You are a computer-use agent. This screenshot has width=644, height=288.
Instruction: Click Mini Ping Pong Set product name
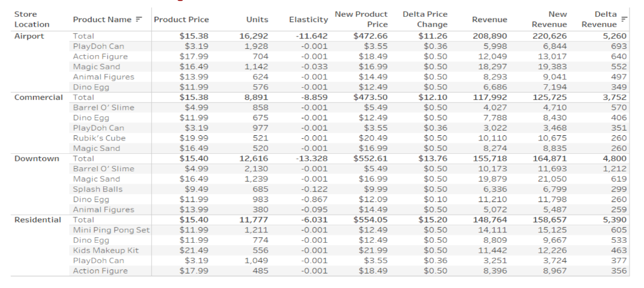coord(111,230)
